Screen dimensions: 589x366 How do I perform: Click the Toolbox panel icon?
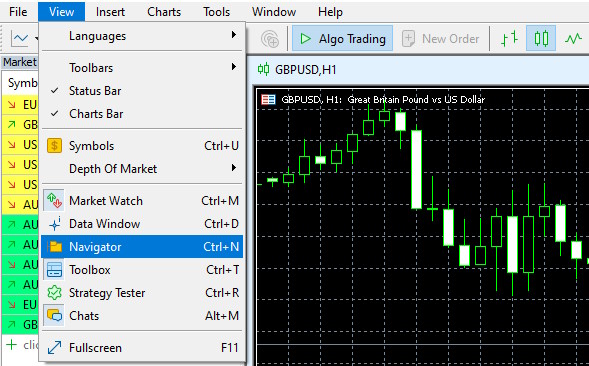coord(54,270)
